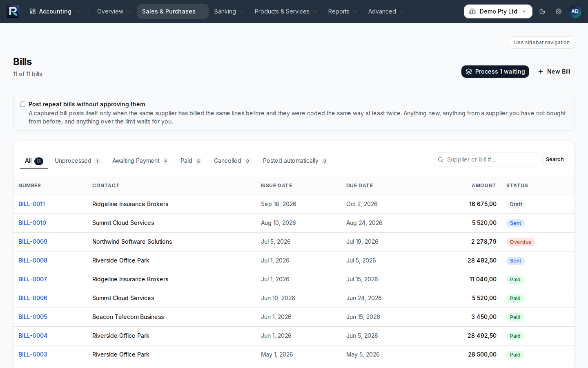Click the Amount column header

tap(483, 186)
